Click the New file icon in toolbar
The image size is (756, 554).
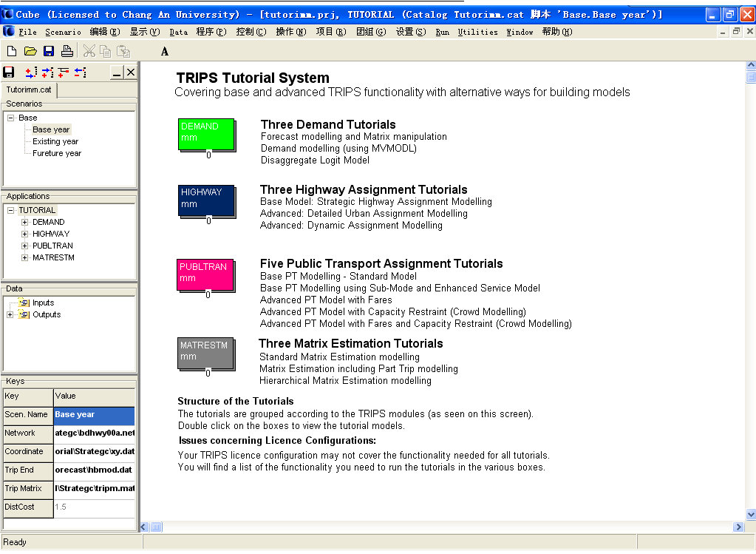[12, 51]
